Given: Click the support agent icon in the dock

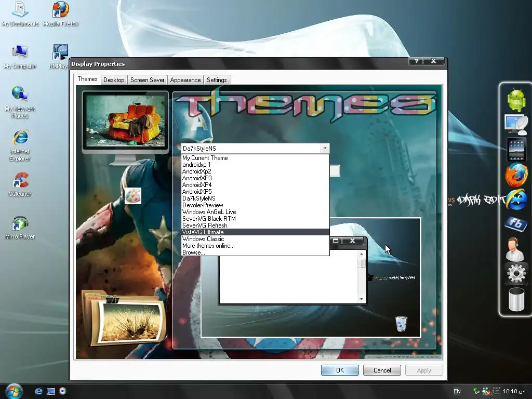Looking at the screenshot, I should [514, 249].
